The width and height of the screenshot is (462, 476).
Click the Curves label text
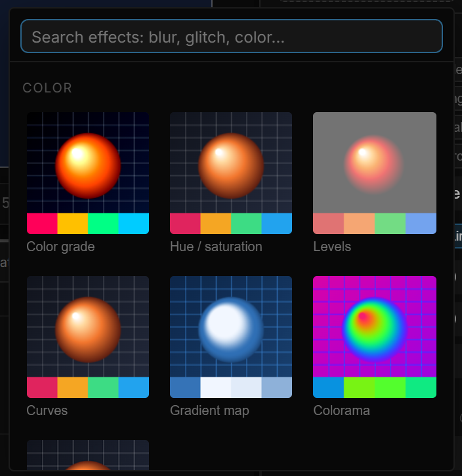click(47, 410)
